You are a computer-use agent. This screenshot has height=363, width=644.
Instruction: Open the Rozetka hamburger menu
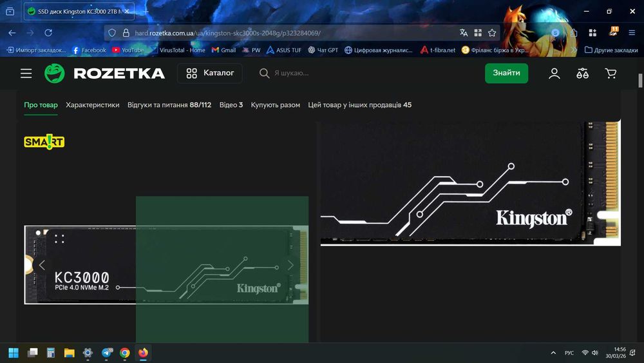pos(26,73)
